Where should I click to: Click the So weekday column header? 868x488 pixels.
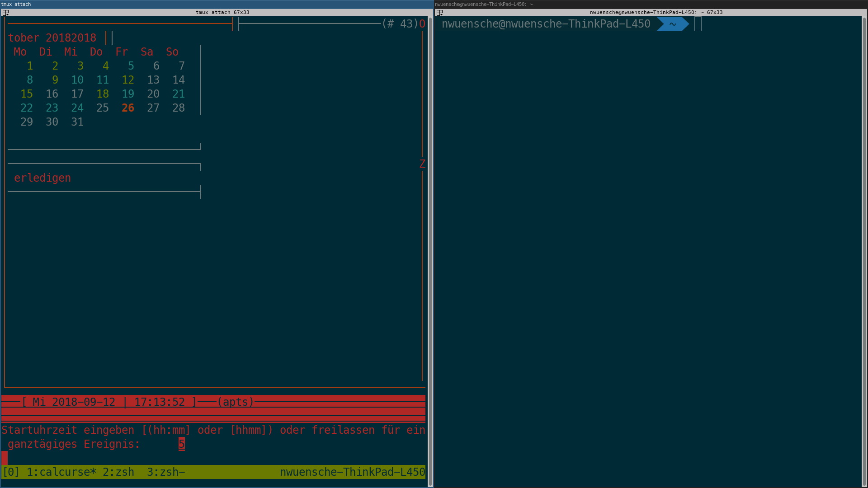click(172, 52)
